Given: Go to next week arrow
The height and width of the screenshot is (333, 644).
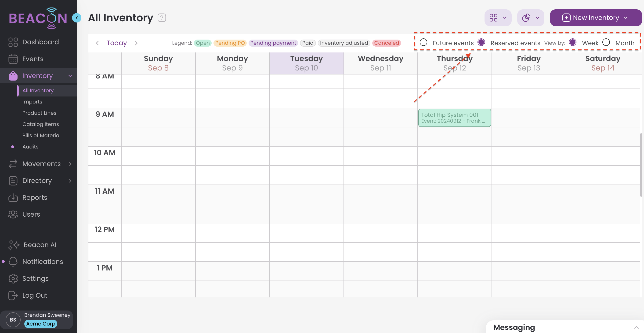Looking at the screenshot, I should coord(136,43).
